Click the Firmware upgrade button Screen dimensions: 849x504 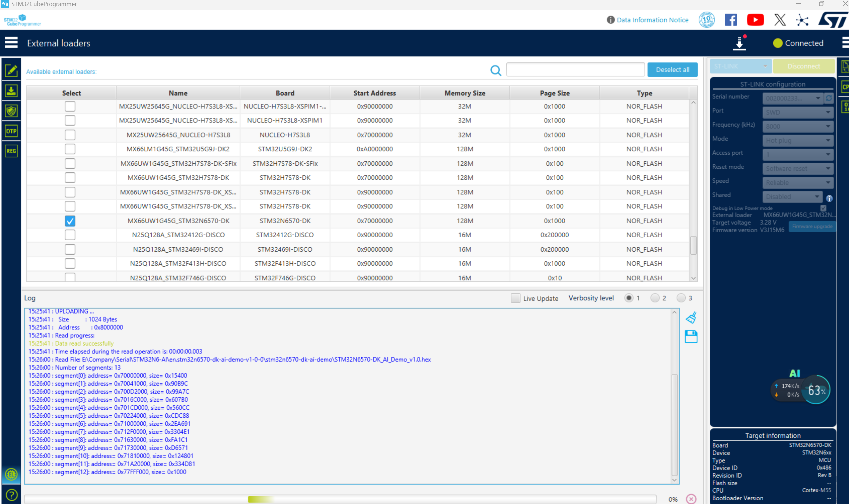[x=812, y=227]
